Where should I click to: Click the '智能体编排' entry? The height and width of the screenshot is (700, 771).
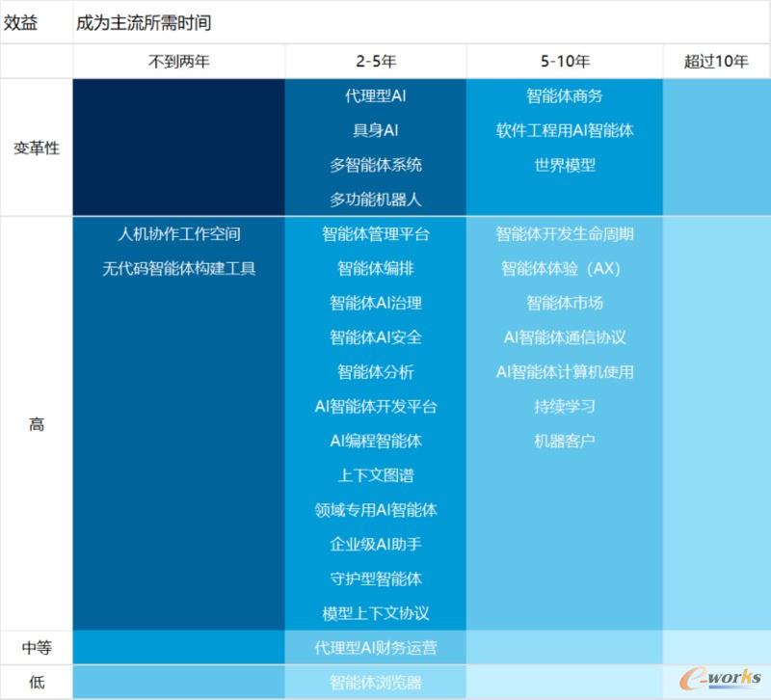376,268
